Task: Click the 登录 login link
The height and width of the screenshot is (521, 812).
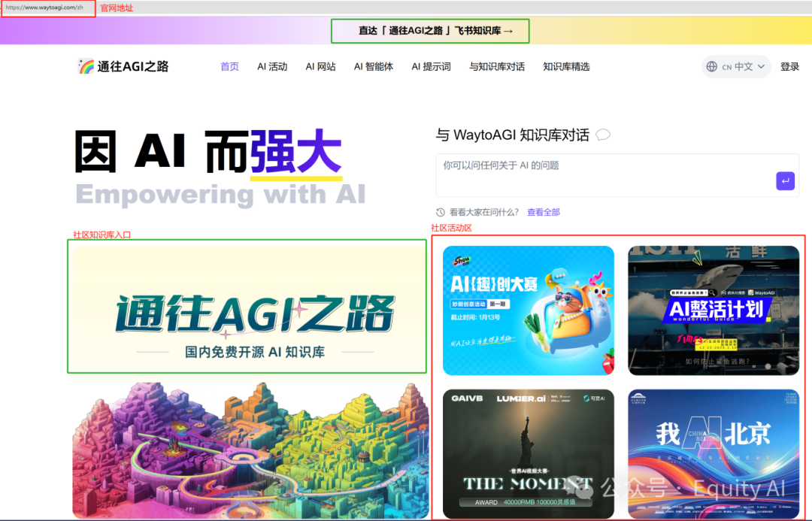Action: [x=789, y=67]
